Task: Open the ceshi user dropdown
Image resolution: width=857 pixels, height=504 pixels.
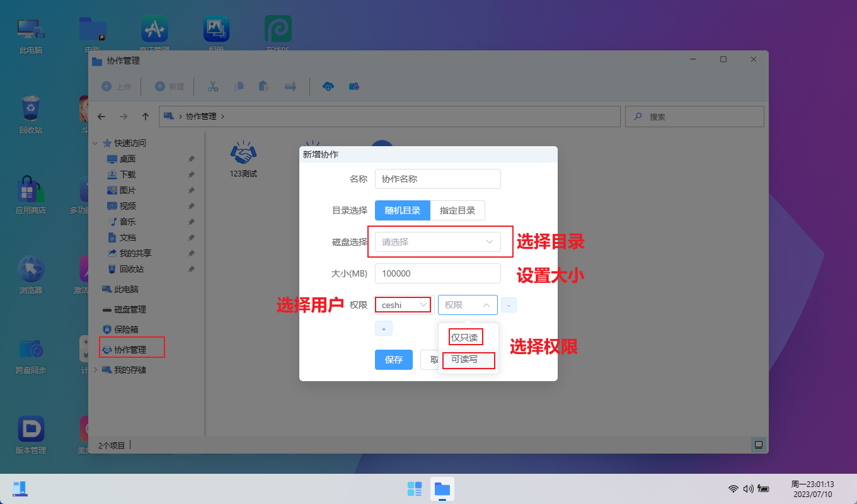Action: coord(403,305)
